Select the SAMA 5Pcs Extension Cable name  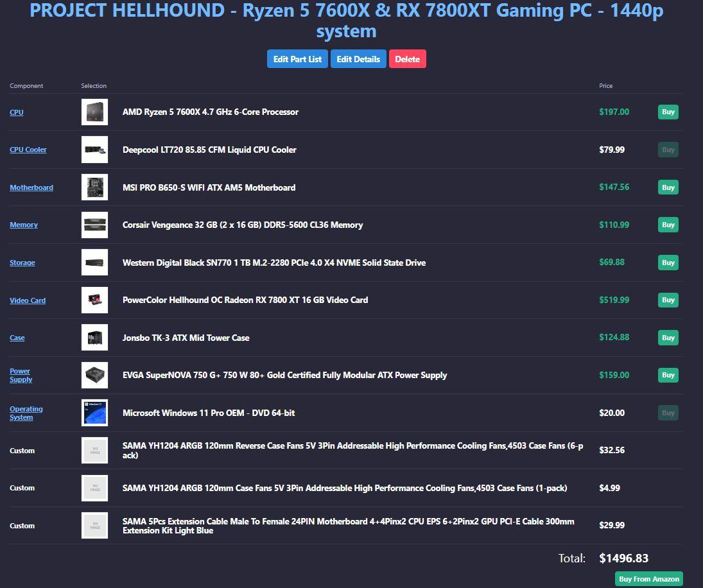tap(349, 526)
